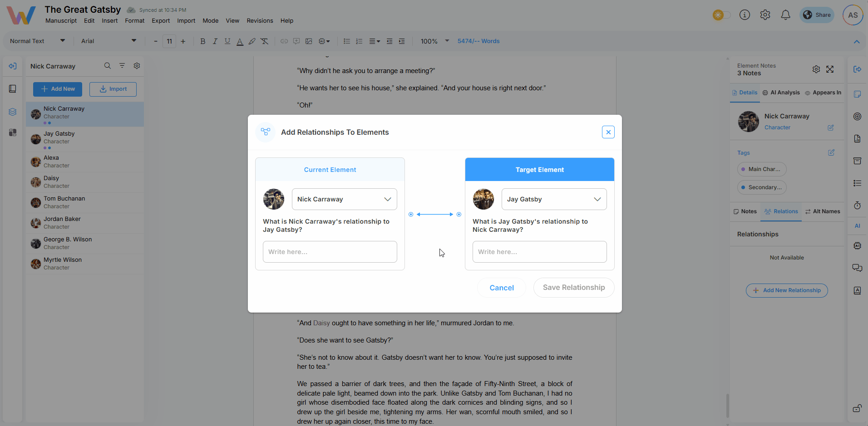Click the Bold formatting icon
The image size is (868, 426).
203,41
